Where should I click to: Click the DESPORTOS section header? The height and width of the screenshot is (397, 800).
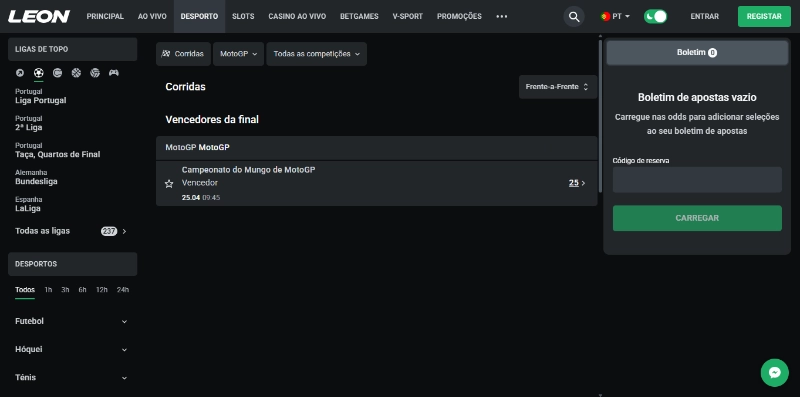[x=72, y=264]
